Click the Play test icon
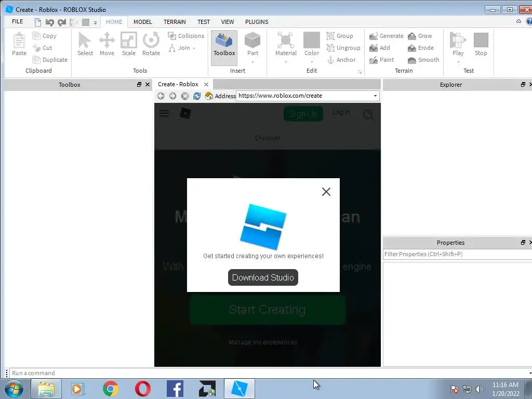The image size is (532, 399). pos(458,40)
